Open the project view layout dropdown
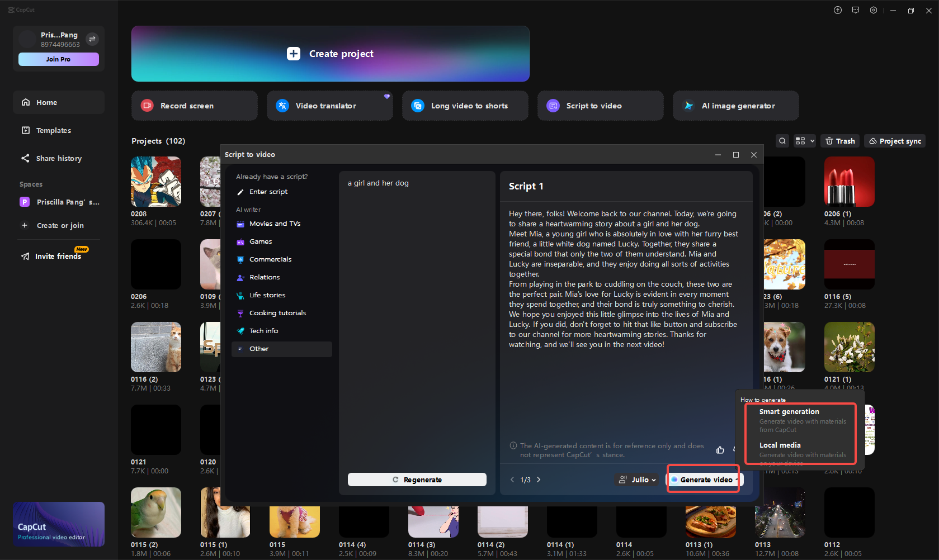Screen dimensions: 939x560 coord(804,141)
